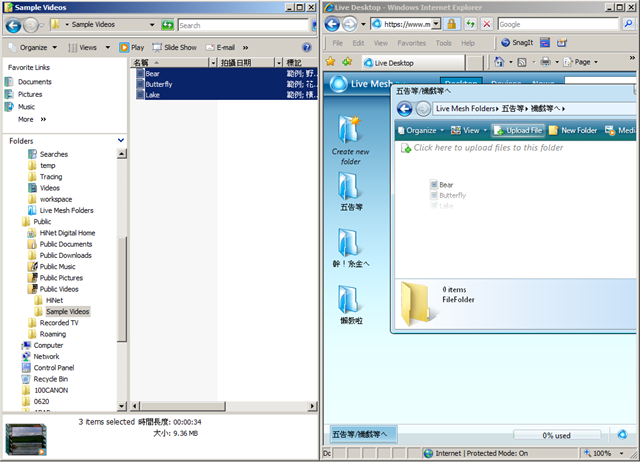Click Upload File button in Live Mesh
640x462 pixels.
pos(518,131)
